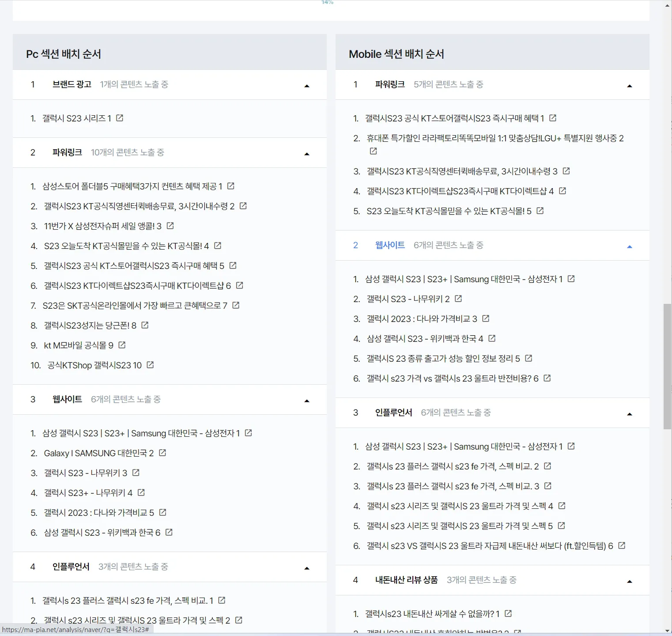Screen dimensions: 672x636
Task: Open Pc 삼성 갤럭시 S23 | S23+ Samsung 1
Action: [141, 433]
